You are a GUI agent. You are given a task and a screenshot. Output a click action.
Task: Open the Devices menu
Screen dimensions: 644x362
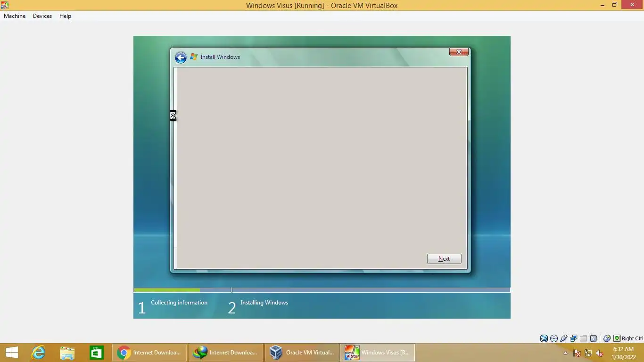coord(42,16)
